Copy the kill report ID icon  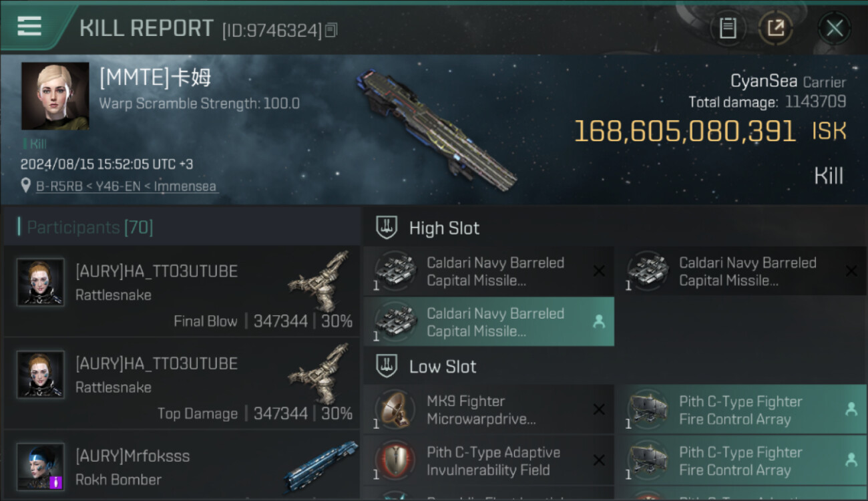[331, 30]
